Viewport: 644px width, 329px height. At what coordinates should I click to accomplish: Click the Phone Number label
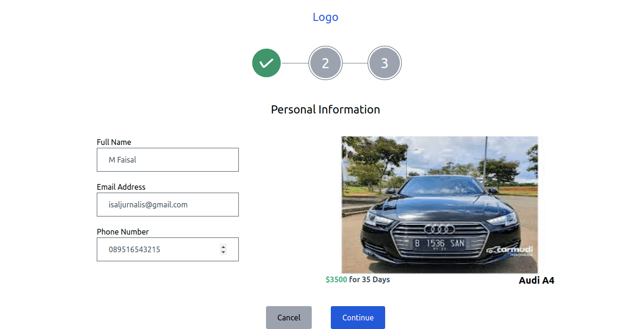[123, 232]
